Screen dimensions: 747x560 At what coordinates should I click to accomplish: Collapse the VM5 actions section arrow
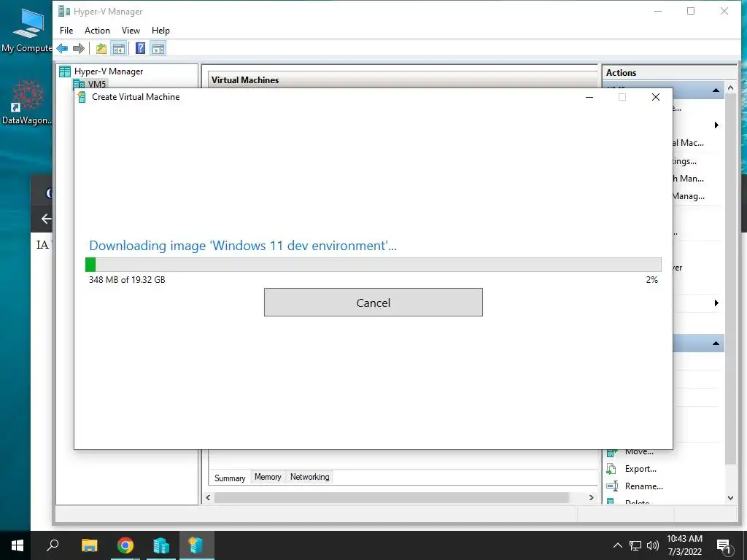(x=716, y=90)
